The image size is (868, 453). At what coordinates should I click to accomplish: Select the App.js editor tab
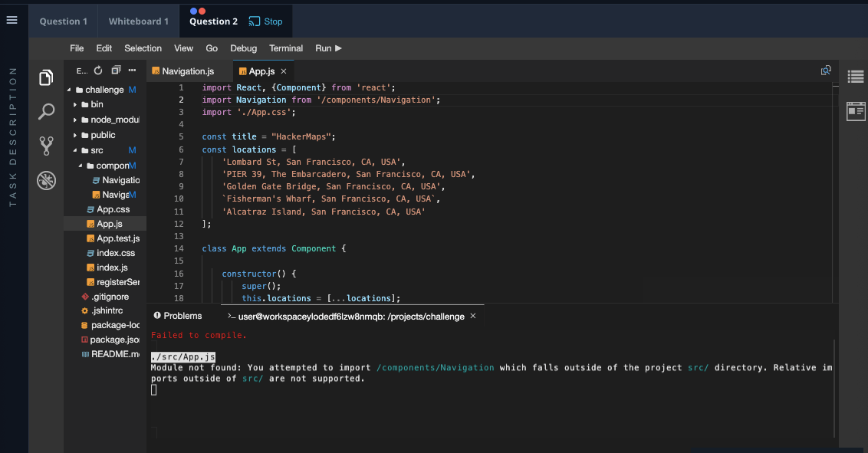(261, 71)
